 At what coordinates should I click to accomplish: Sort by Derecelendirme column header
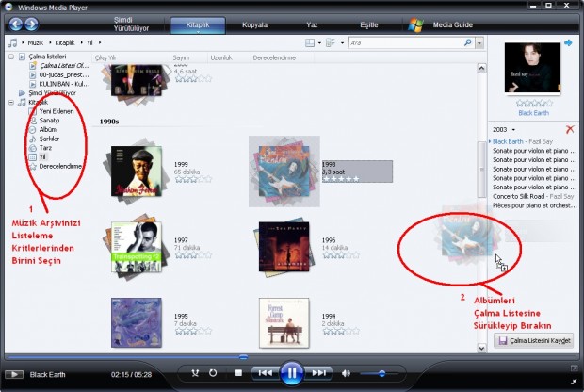pyautogui.click(x=274, y=57)
